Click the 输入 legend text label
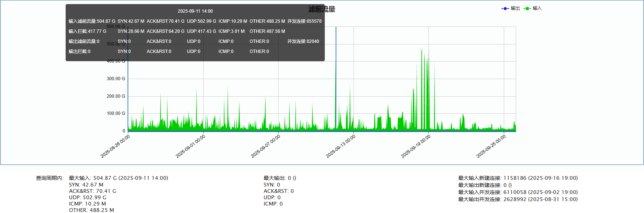Screen dimensions: 644x213 click(537, 9)
